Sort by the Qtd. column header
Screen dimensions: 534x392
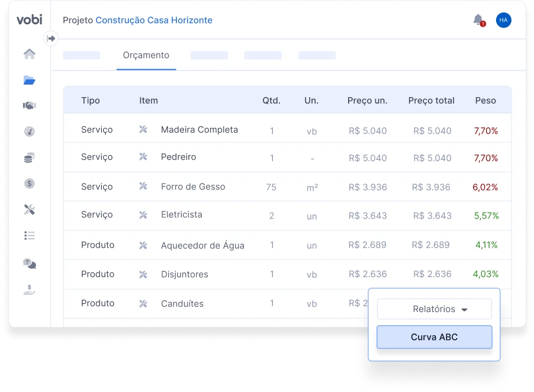271,101
